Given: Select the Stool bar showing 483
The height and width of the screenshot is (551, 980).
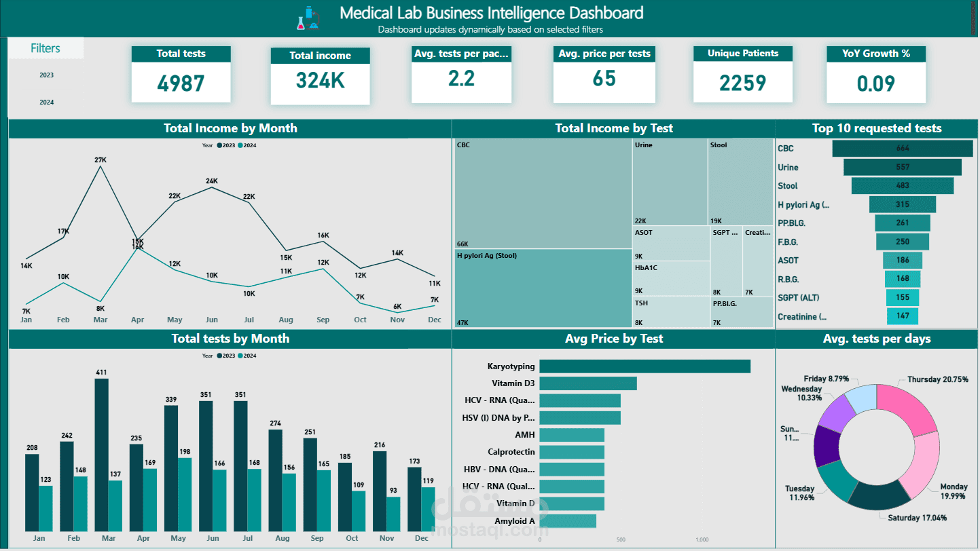Looking at the screenshot, I should 902,185.
